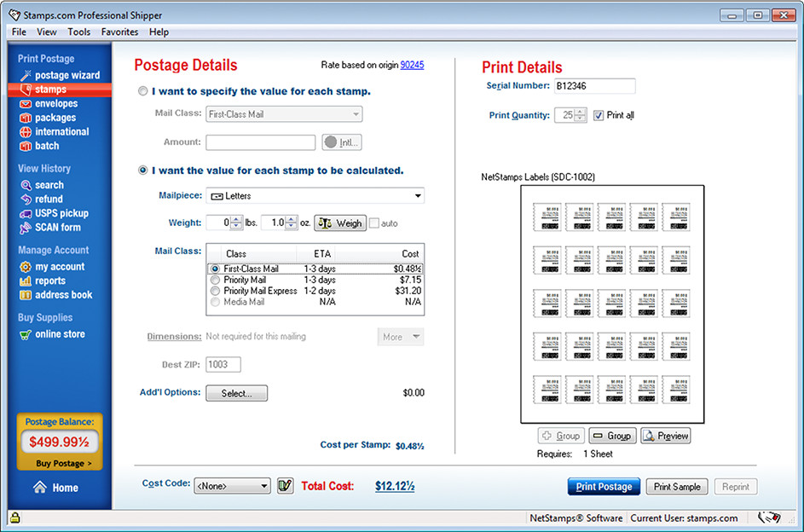This screenshot has width=804, height=532.
Task: Open the Cost Code None dropdown
Action: pyautogui.click(x=232, y=485)
